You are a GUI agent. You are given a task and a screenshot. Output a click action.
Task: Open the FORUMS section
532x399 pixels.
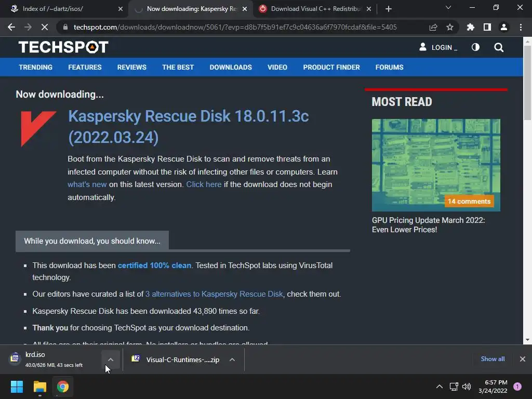[x=389, y=67]
